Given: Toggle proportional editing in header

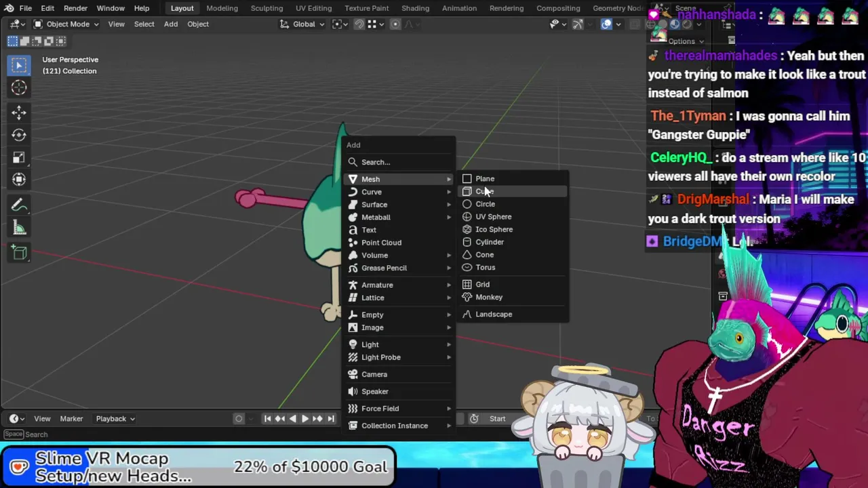Looking at the screenshot, I should (395, 24).
